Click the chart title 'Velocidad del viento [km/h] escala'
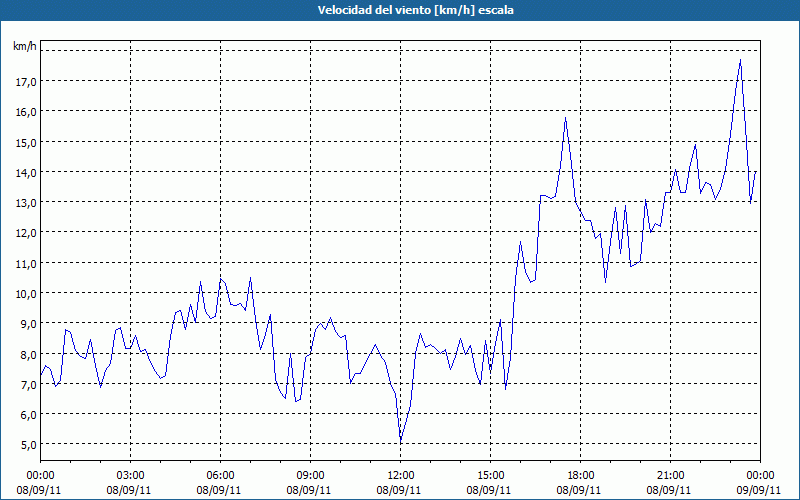The height and width of the screenshot is (500, 800). [415, 10]
